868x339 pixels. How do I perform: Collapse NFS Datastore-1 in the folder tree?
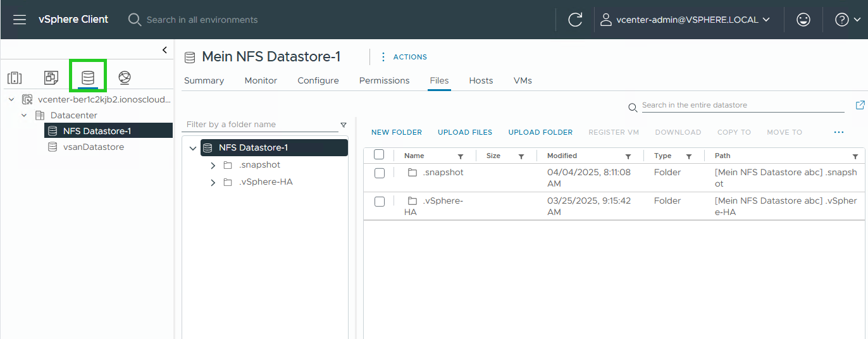click(x=193, y=148)
